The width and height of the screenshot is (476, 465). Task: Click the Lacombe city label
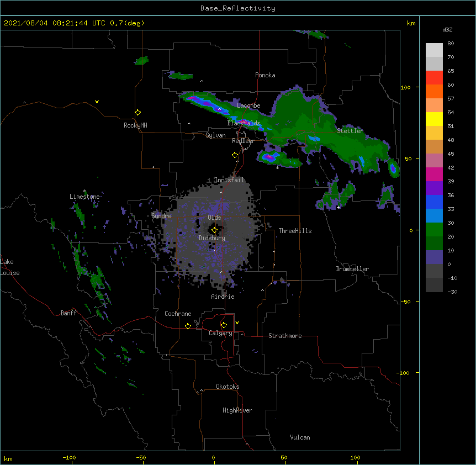click(248, 105)
